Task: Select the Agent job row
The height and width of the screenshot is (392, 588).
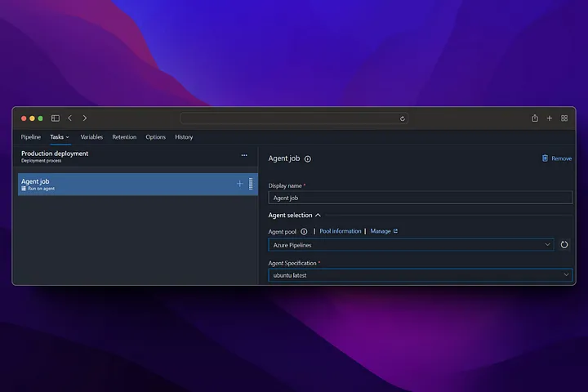Action: 138,185
